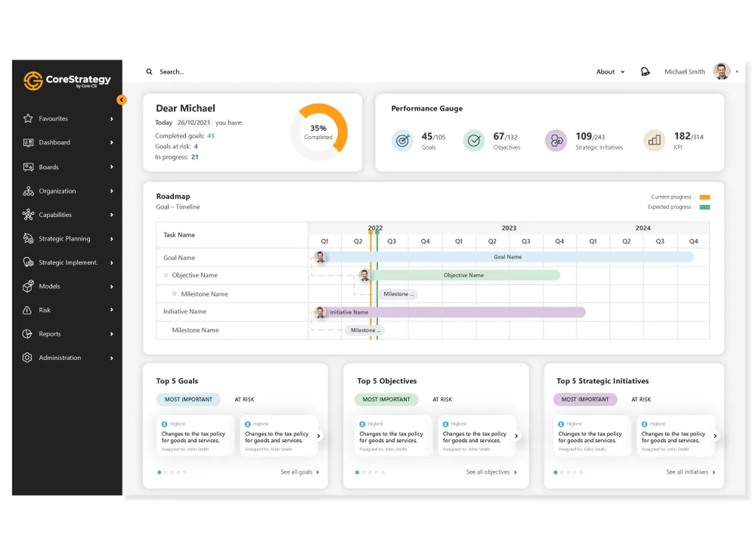Expand the Dashboard sidebar submenu arrow
This screenshot has height=555, width=756.
(x=112, y=142)
